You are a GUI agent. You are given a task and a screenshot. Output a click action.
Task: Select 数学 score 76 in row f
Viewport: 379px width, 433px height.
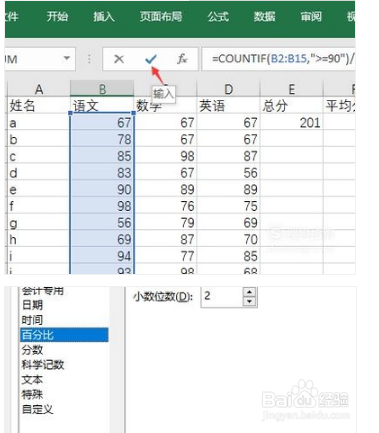(x=165, y=206)
